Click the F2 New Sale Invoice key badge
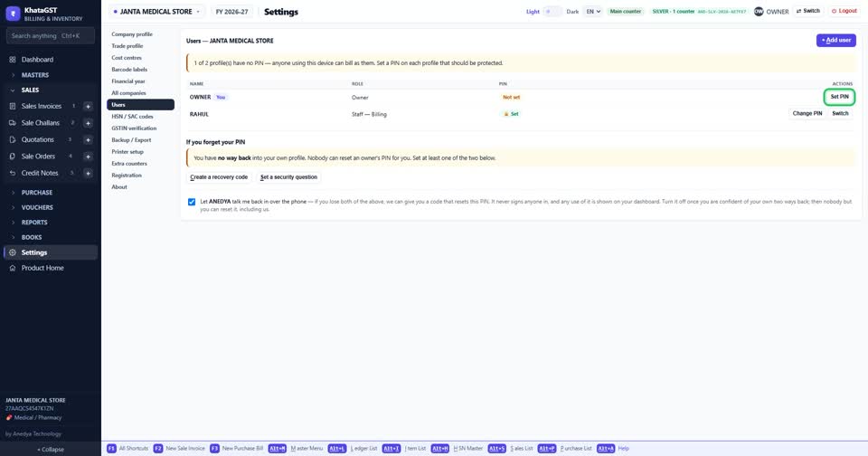 coord(158,448)
